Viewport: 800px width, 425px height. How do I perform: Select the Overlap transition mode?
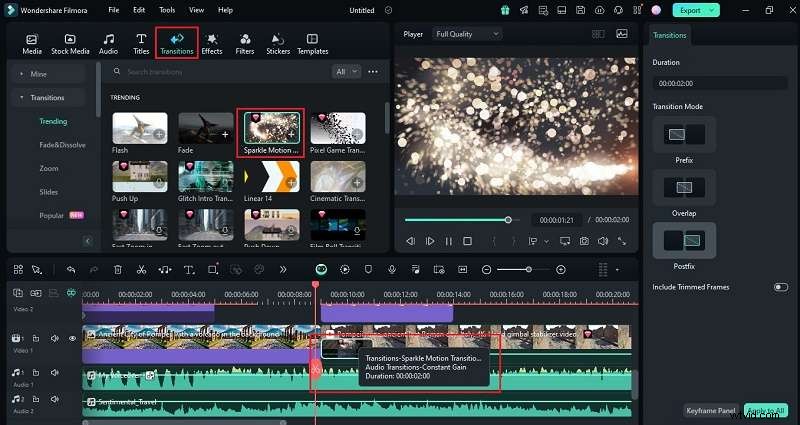pyautogui.click(x=684, y=188)
